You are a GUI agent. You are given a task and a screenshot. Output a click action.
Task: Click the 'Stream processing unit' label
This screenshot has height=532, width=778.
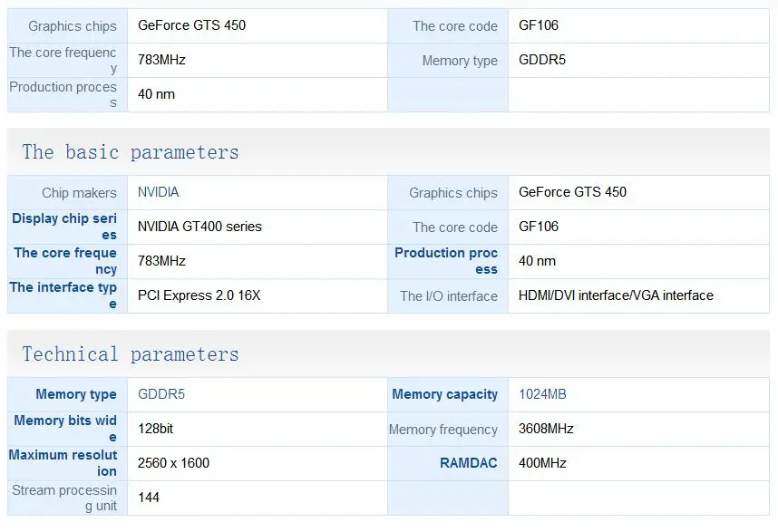tap(64, 498)
